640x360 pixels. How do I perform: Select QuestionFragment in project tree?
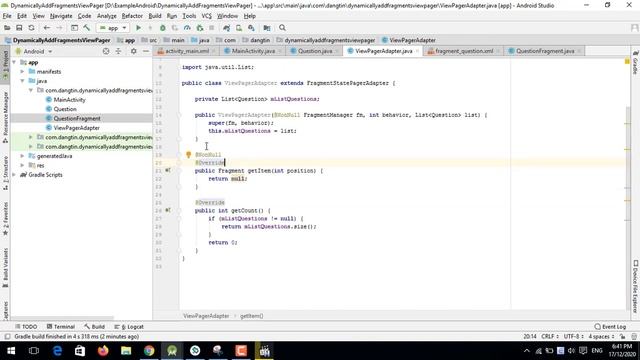[77, 118]
